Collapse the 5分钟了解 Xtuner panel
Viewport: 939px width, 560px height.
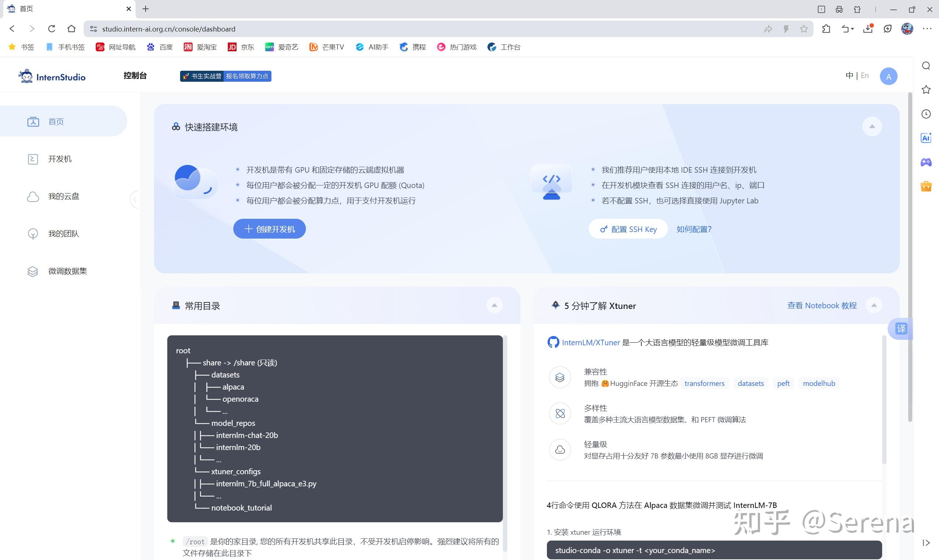pyautogui.click(x=874, y=305)
